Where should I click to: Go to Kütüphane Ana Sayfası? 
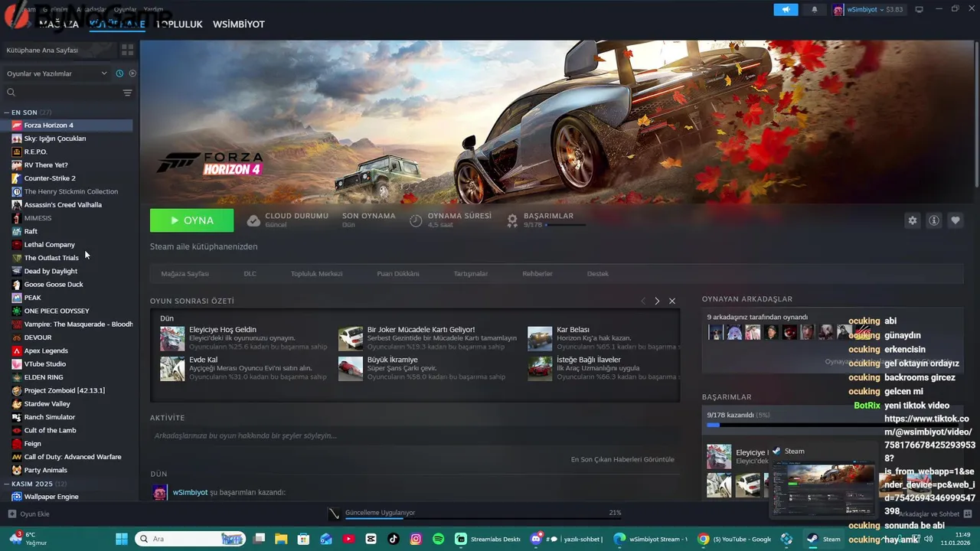pos(60,50)
